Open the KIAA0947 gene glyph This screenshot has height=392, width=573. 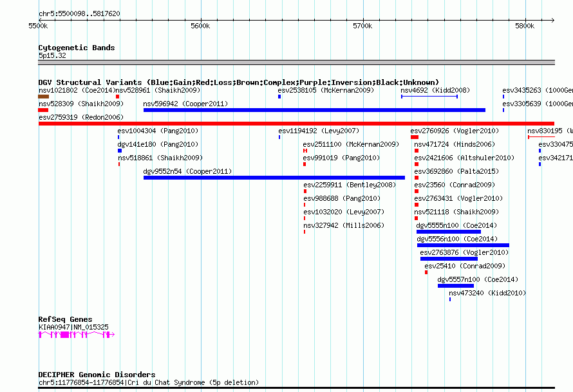point(77,335)
